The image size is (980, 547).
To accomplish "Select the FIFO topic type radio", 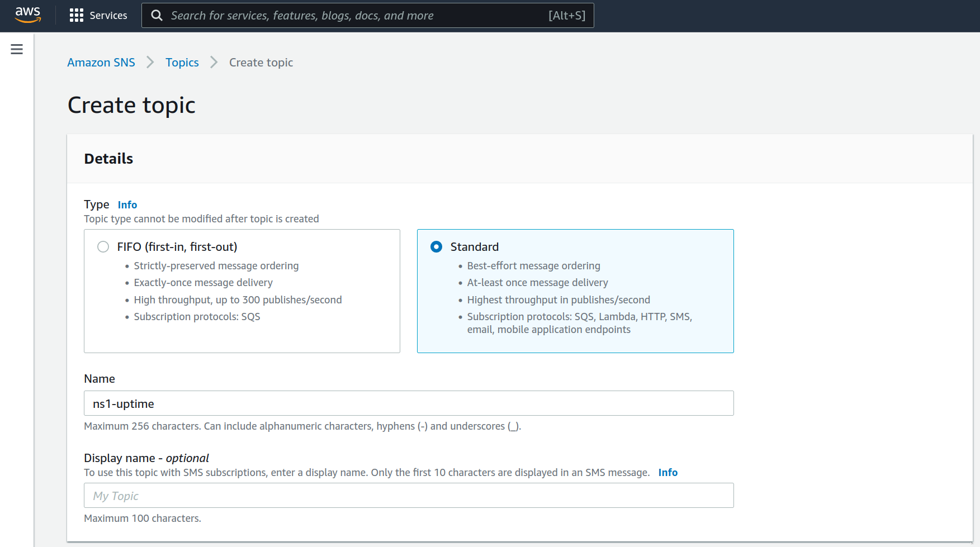I will [x=103, y=246].
